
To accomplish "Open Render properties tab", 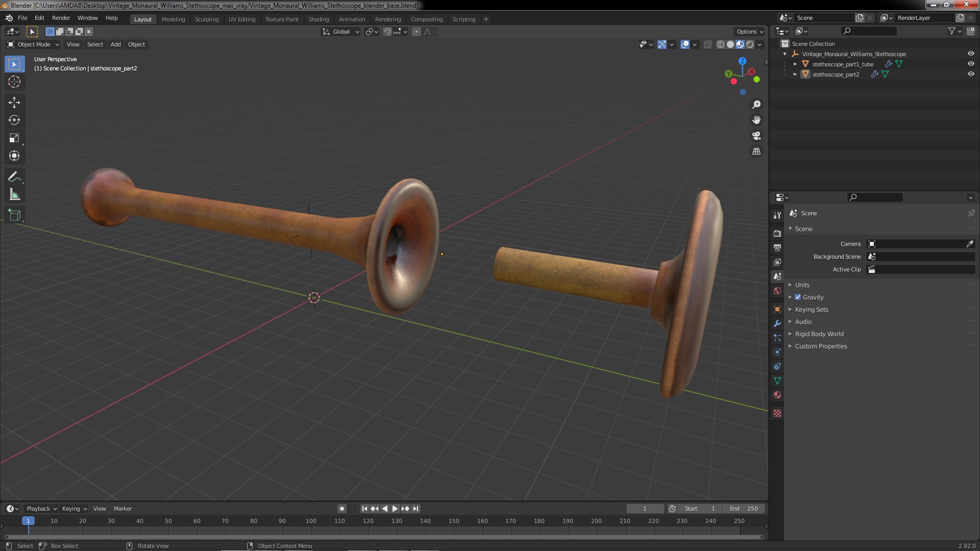I will click(777, 233).
